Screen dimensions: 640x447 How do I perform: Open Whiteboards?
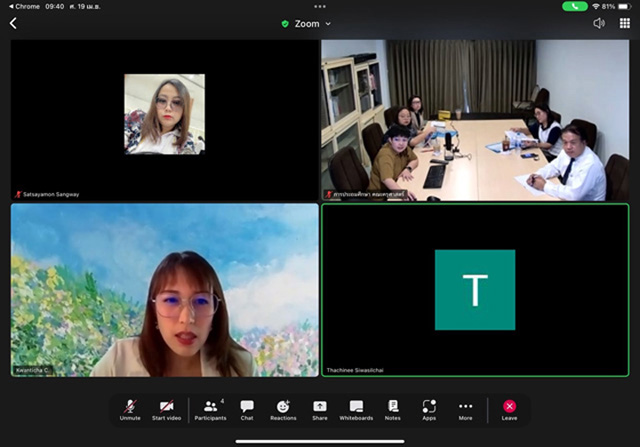click(356, 408)
